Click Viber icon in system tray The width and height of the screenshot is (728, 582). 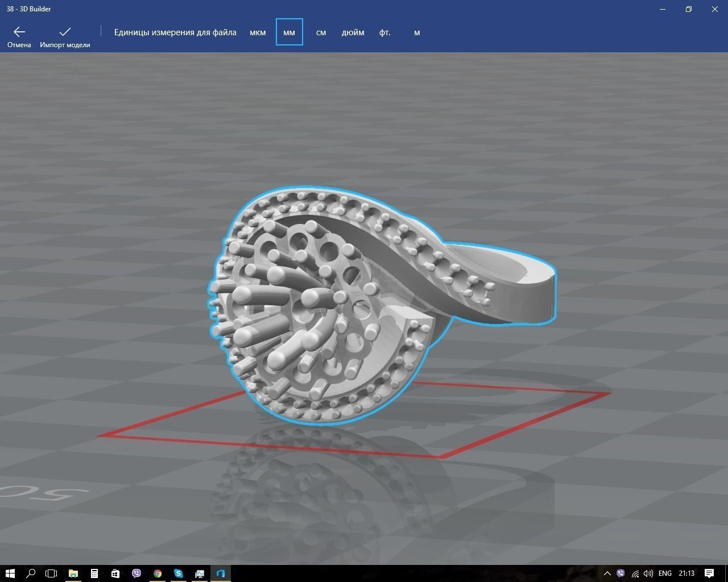coord(621,573)
